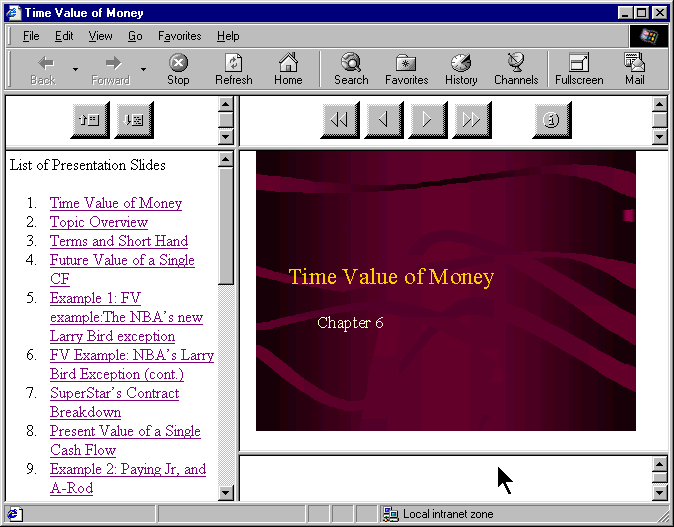Open the Channels panel
674x527 pixels.
[x=516, y=69]
